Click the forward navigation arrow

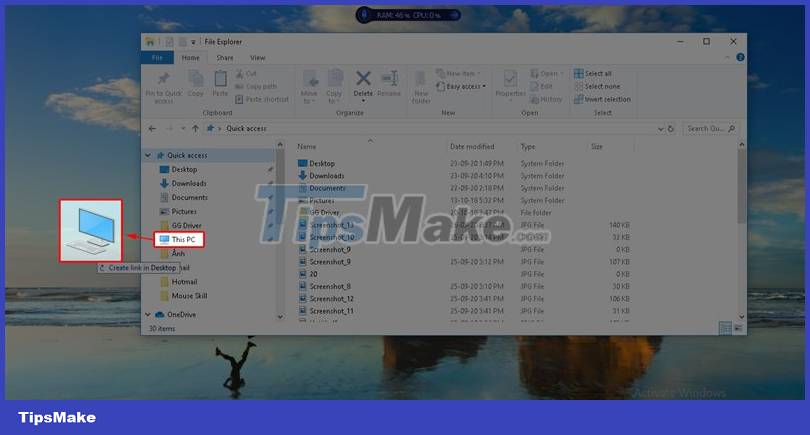point(169,129)
